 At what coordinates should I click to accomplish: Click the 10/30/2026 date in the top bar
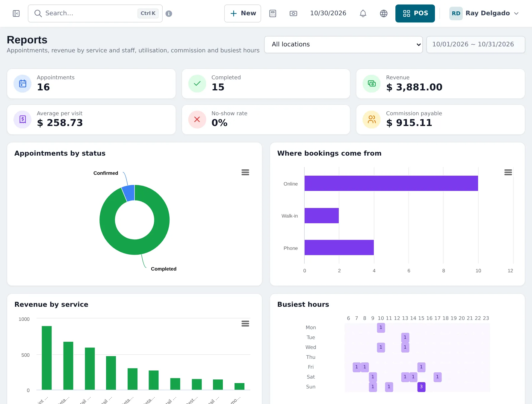pos(328,13)
